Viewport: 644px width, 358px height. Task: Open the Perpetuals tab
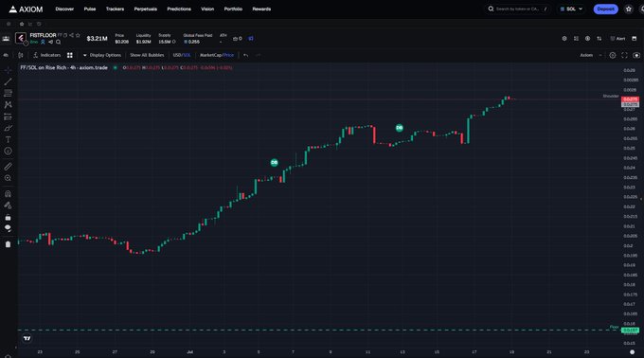(x=146, y=9)
